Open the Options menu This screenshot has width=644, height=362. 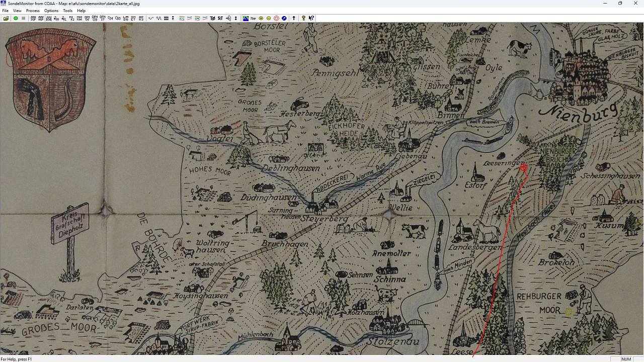[51, 11]
